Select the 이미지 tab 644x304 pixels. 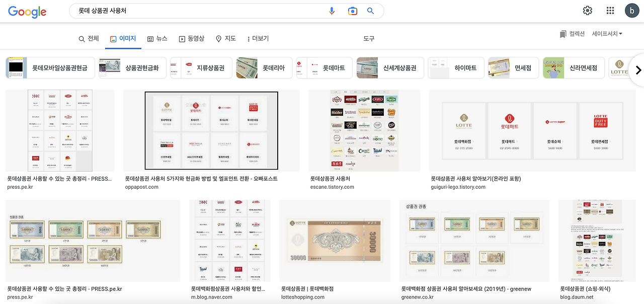point(123,38)
